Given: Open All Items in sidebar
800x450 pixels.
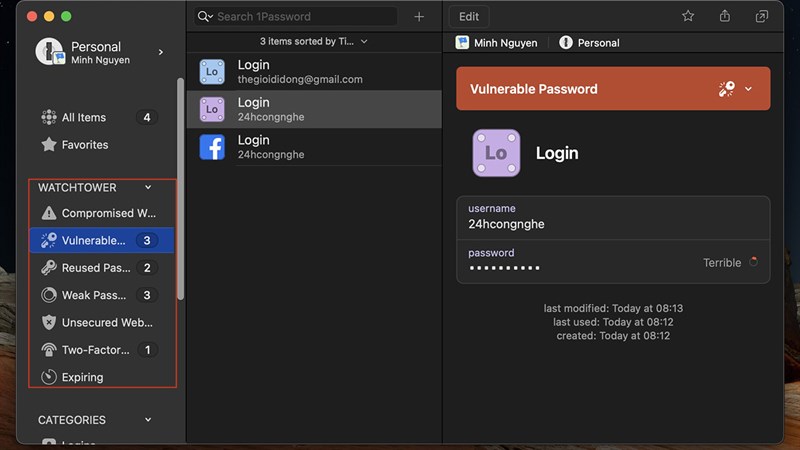Looking at the screenshot, I should [x=84, y=117].
